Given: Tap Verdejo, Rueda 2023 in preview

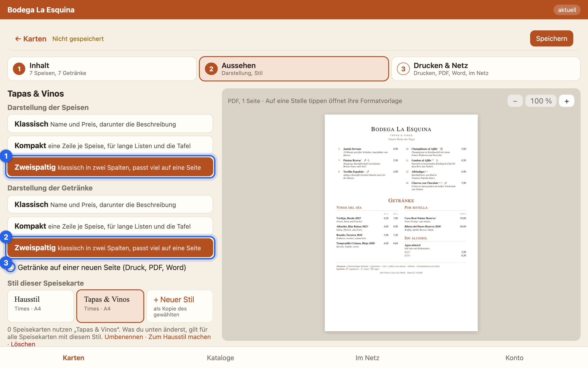Looking at the screenshot, I should point(348,218).
